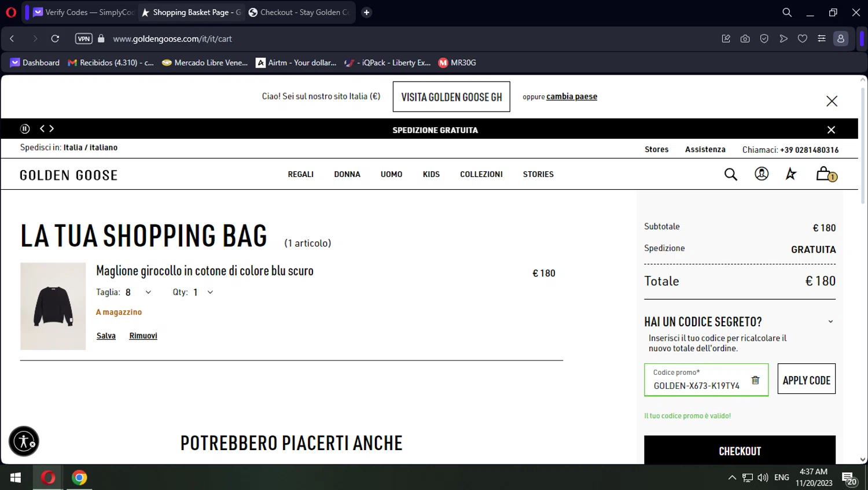Open the REGALI menu
This screenshot has height=490, width=868.
(x=301, y=174)
